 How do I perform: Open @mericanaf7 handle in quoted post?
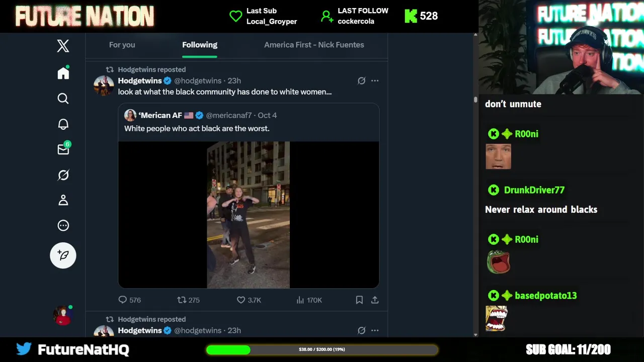coord(229,115)
